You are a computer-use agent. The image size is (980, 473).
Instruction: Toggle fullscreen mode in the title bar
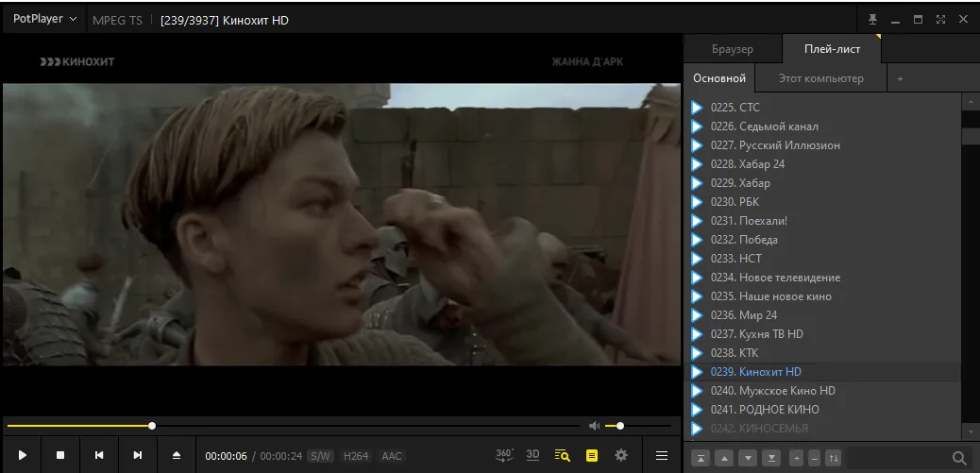click(940, 20)
